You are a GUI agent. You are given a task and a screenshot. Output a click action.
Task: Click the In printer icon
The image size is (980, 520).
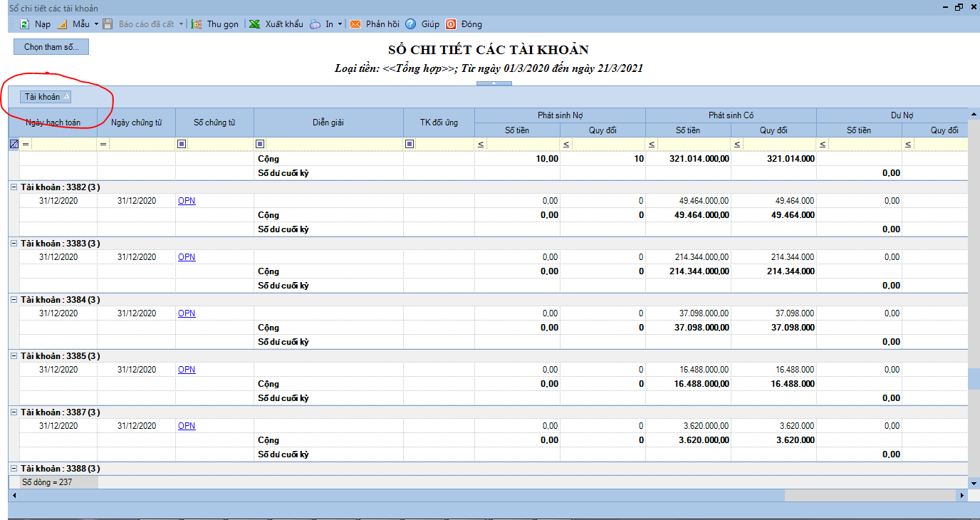tap(315, 24)
